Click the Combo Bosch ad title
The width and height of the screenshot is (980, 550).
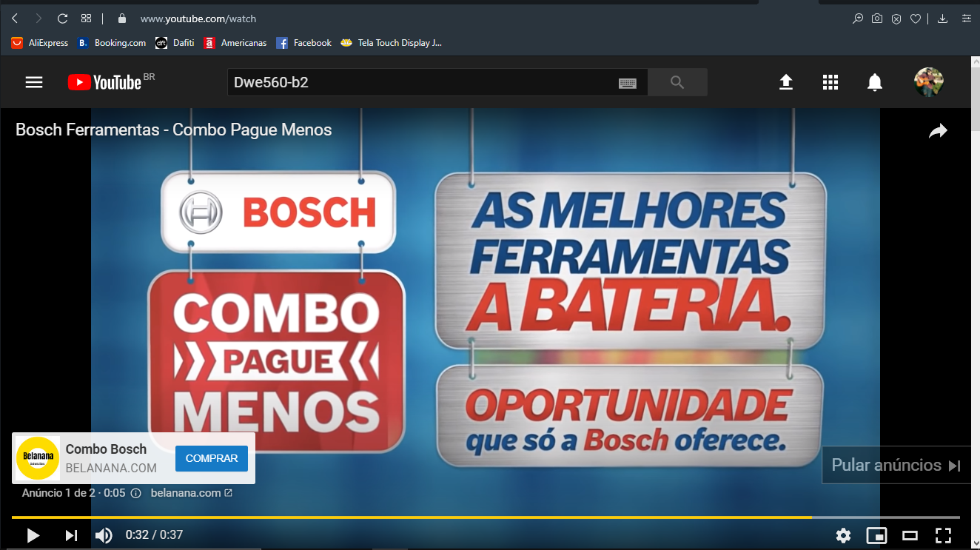pos(106,449)
